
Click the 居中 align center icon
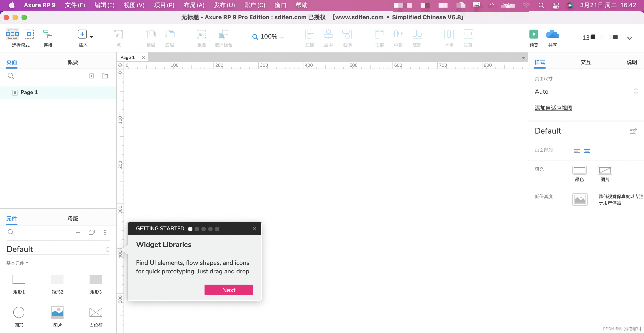tap(328, 34)
